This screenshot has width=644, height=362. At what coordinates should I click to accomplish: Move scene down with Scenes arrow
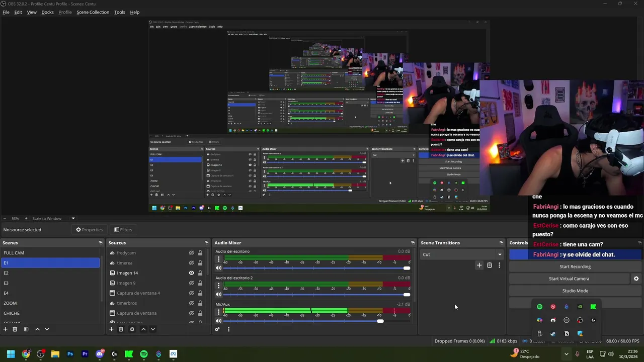pyautogui.click(x=47, y=329)
